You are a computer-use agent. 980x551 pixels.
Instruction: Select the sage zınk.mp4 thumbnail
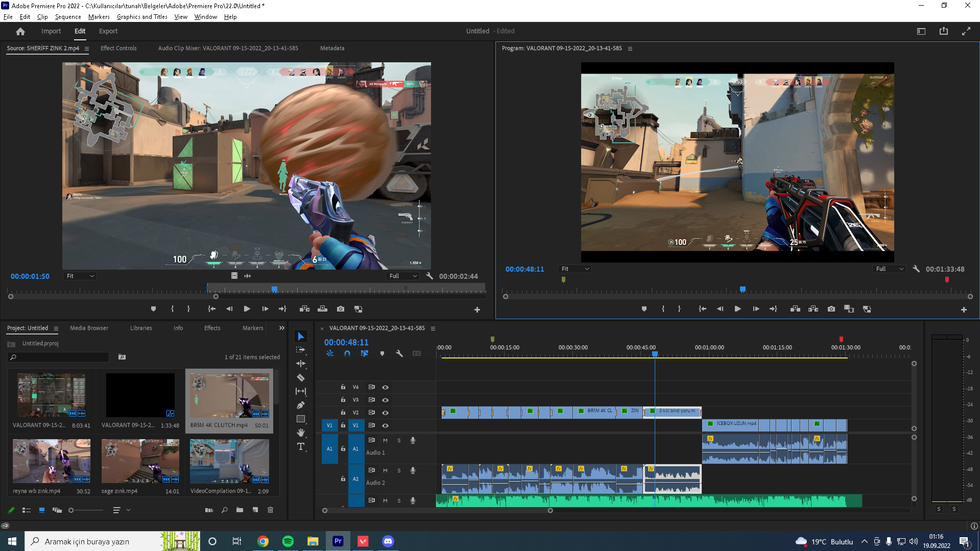point(140,461)
